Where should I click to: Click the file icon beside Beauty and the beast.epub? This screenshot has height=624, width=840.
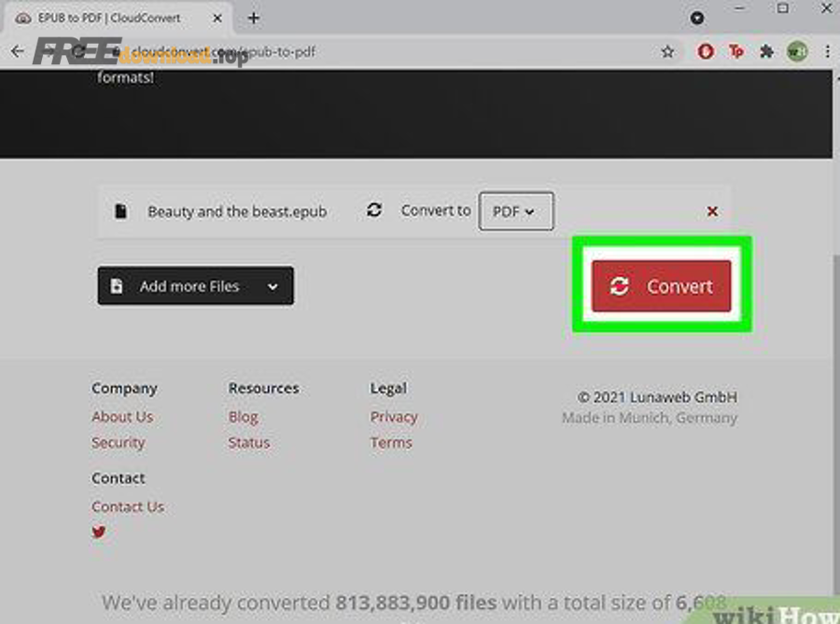click(x=121, y=212)
